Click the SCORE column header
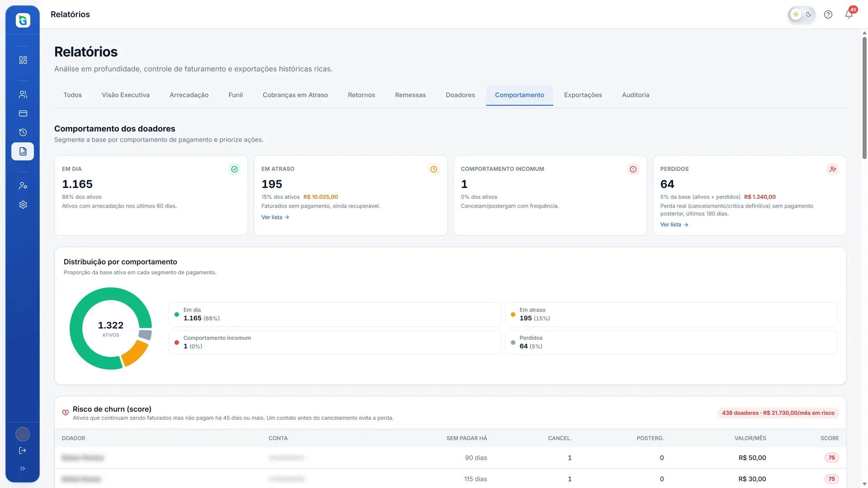The image size is (868, 488). (x=830, y=438)
